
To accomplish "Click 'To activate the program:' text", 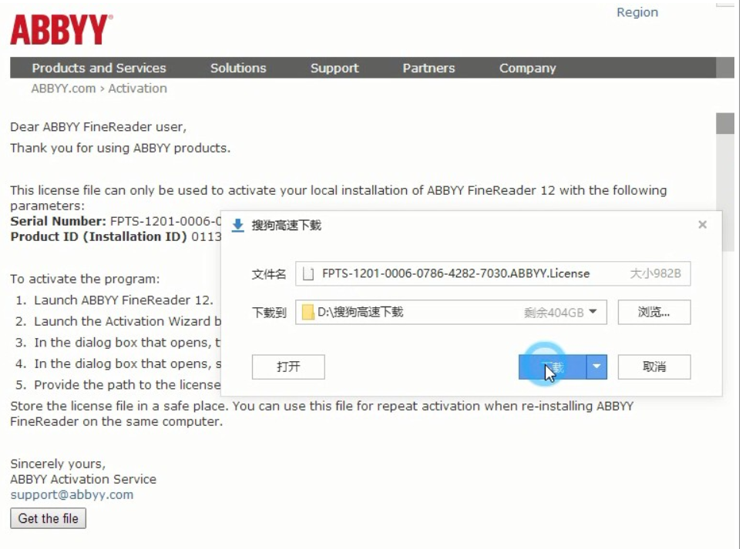I will coord(85,279).
